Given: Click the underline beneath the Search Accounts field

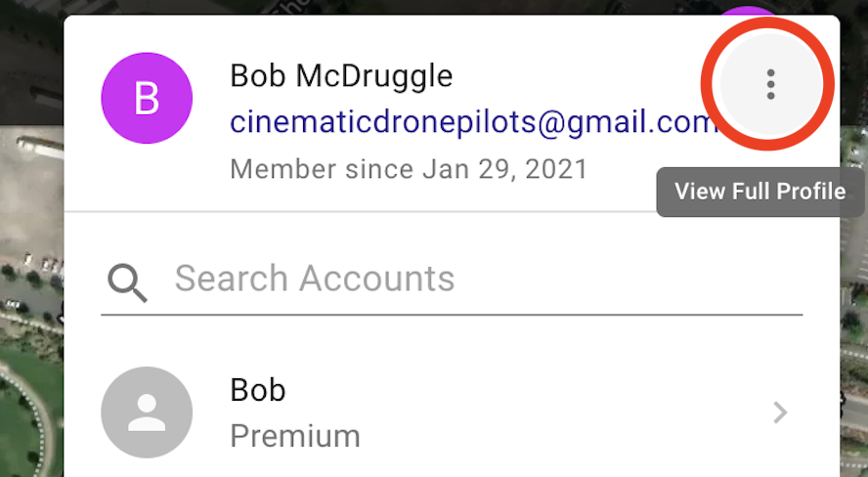Looking at the screenshot, I should pyautogui.click(x=452, y=315).
